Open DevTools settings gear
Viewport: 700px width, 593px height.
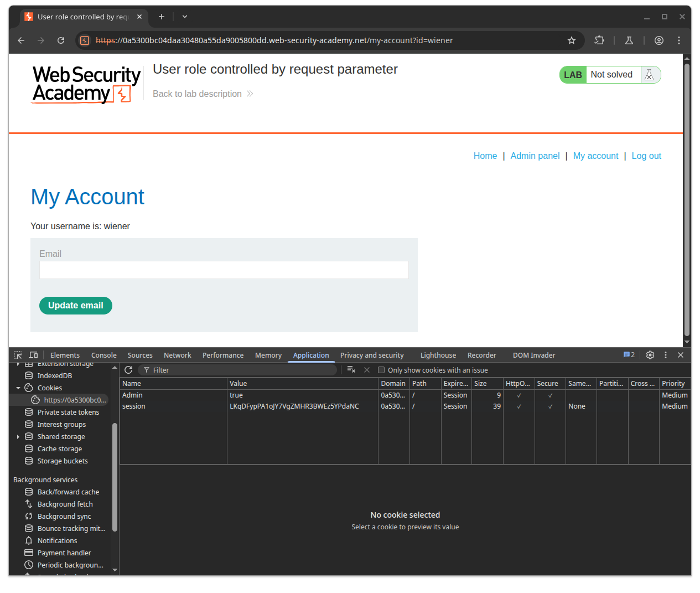[x=650, y=355]
